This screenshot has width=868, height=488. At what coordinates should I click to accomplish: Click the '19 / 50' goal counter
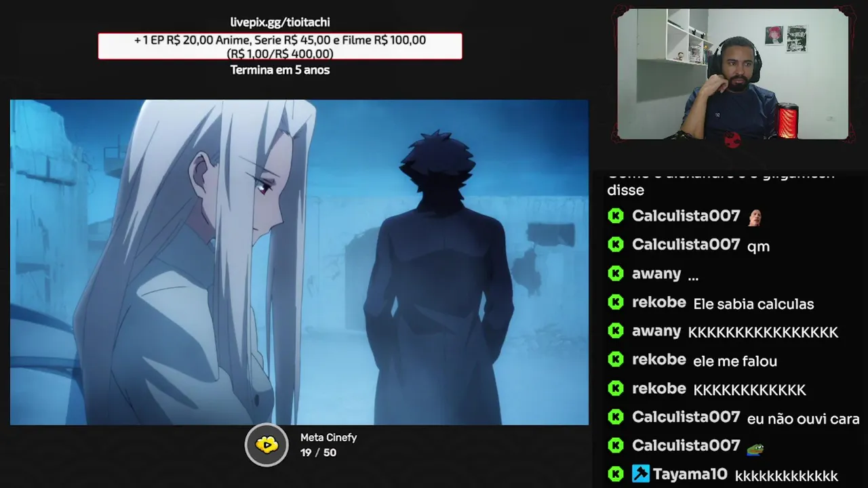click(318, 453)
